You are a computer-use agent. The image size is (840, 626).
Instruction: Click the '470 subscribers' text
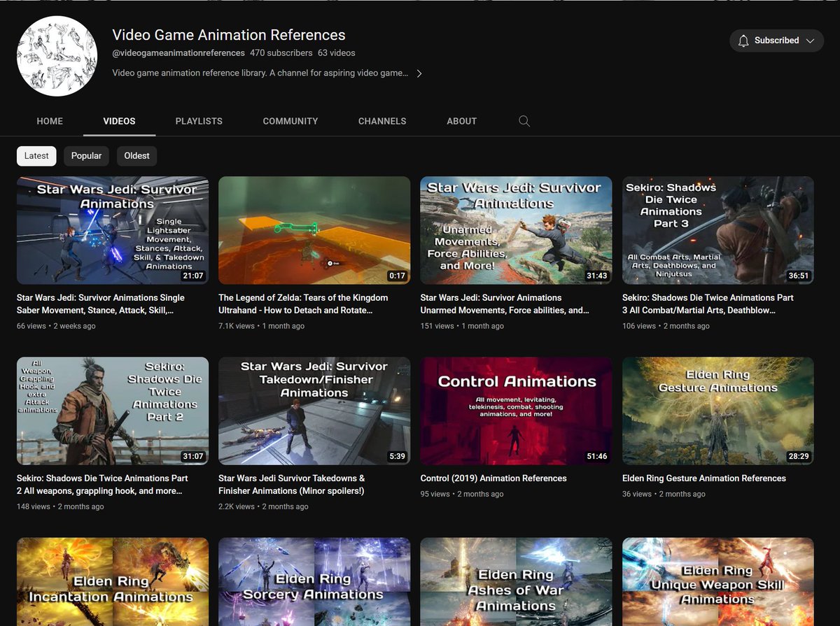point(281,53)
